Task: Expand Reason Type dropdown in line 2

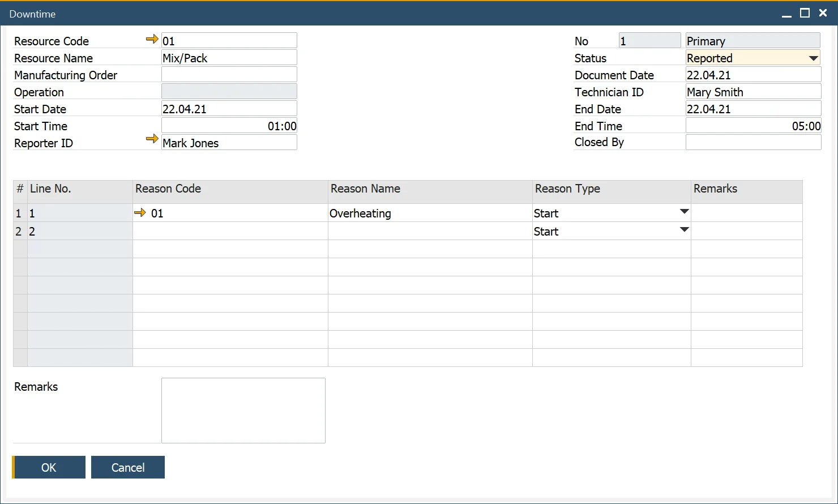Action: [x=684, y=230]
